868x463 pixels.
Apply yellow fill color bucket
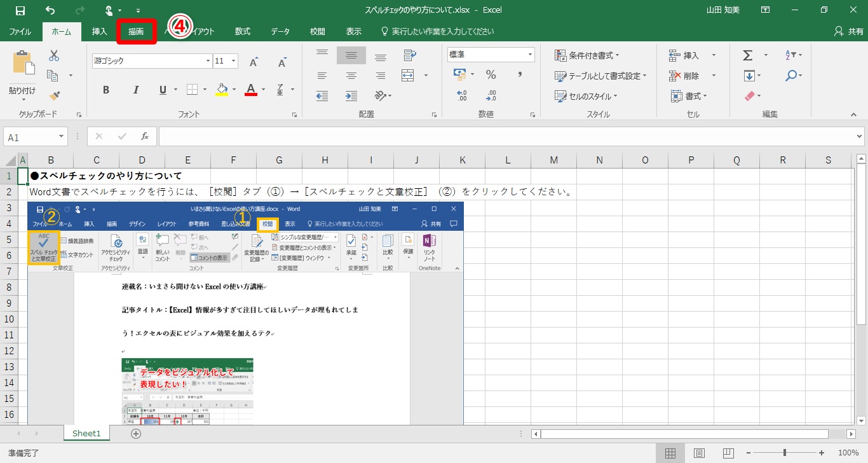point(222,90)
